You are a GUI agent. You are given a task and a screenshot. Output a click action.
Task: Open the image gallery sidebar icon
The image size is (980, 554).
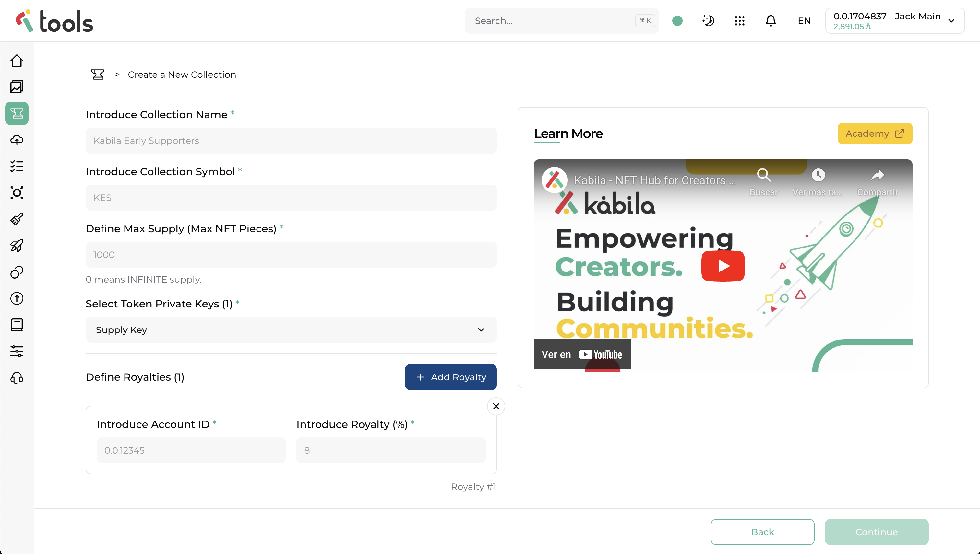(17, 87)
